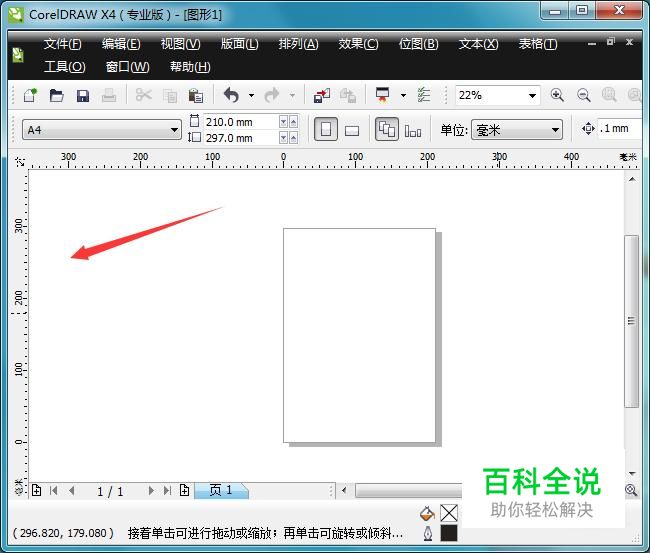Open the 工具(O) menu
The image size is (650, 553).
(x=65, y=66)
